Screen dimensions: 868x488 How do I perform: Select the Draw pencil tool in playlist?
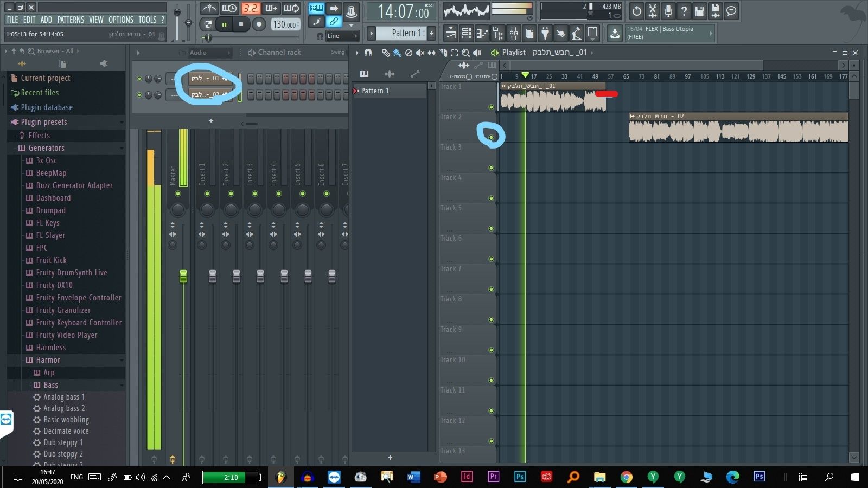(386, 53)
